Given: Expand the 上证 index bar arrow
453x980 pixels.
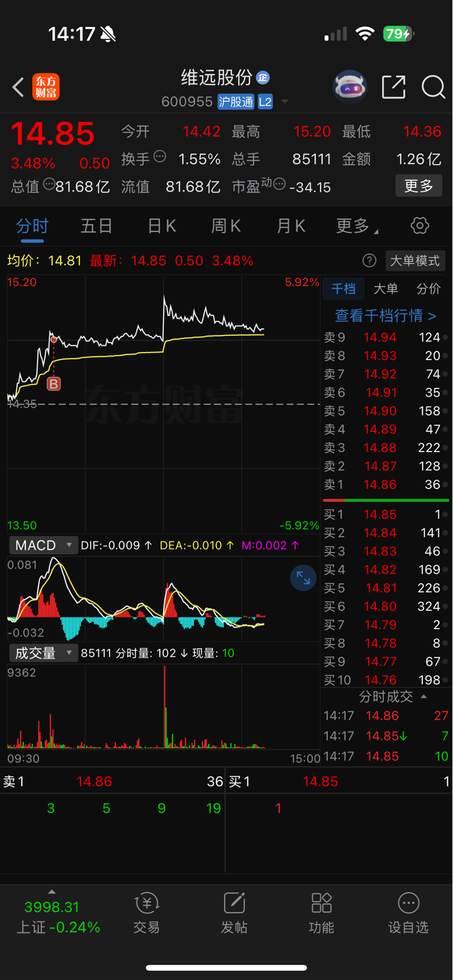Looking at the screenshot, I should point(52,892).
